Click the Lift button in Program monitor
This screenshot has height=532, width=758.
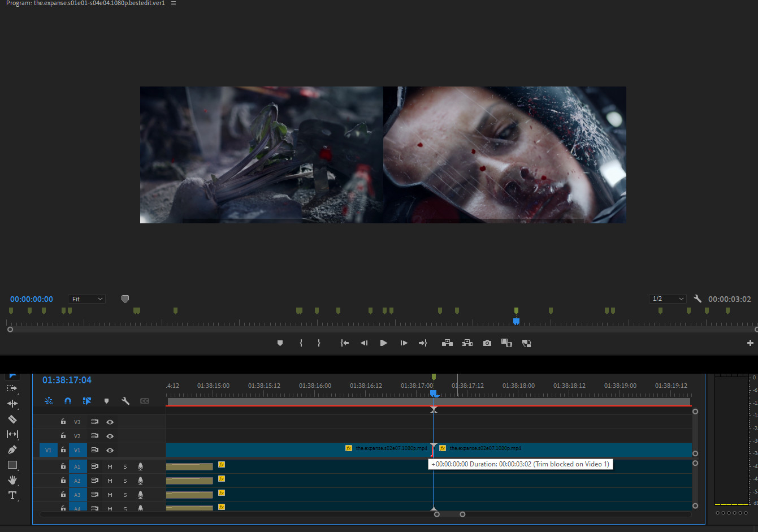[447, 343]
